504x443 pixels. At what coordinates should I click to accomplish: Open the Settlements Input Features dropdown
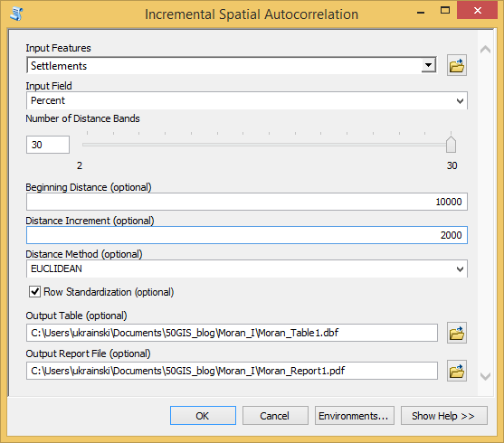429,65
